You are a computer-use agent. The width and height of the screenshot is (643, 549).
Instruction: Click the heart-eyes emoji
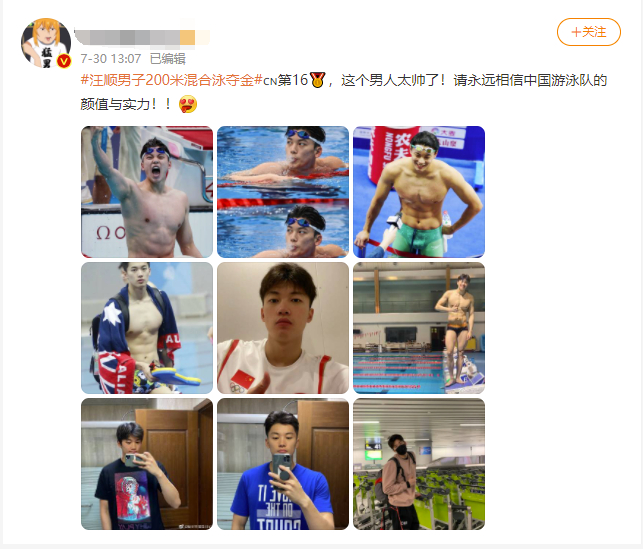click(x=188, y=104)
